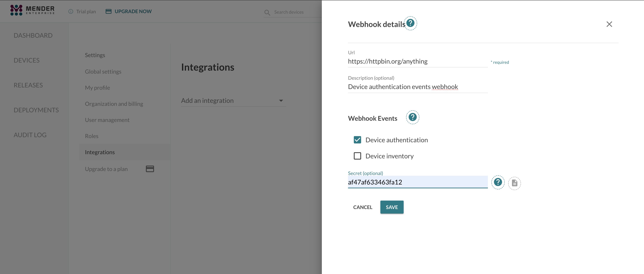Screen dimensions: 644x274
Task: Click help icon next to Webhook details
Action: pos(410,23)
